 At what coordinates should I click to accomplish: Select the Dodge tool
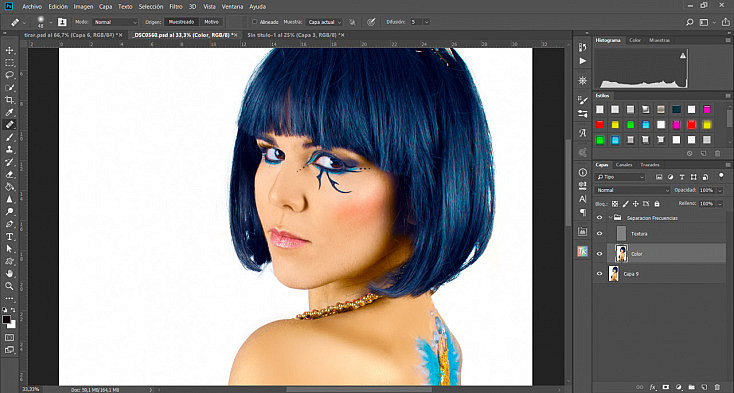[9, 211]
